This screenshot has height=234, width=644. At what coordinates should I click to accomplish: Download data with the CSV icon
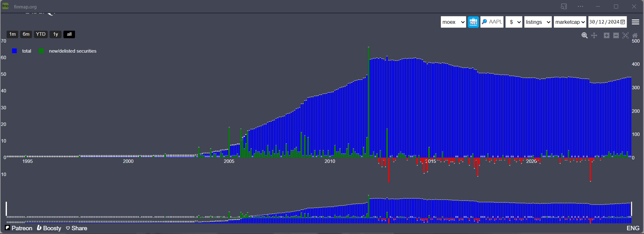pos(473,22)
